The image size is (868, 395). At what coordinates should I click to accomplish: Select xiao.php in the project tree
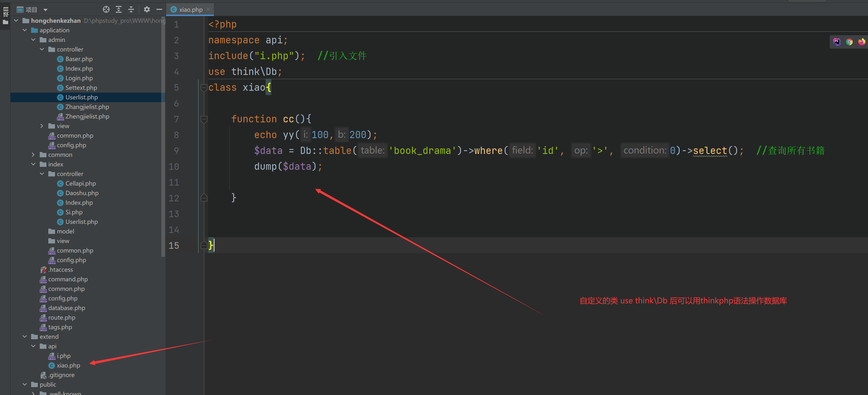coord(68,365)
